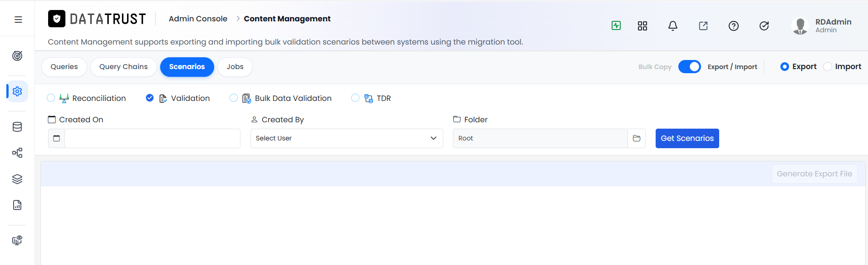Open the RDAdmin user avatar
The image size is (868, 265).
[x=800, y=26]
